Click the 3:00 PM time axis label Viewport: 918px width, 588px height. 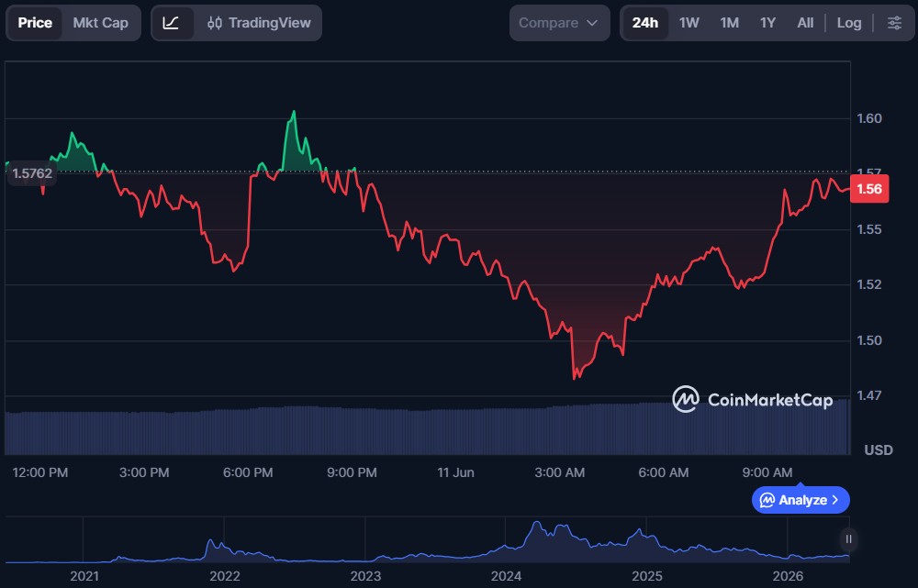(144, 472)
